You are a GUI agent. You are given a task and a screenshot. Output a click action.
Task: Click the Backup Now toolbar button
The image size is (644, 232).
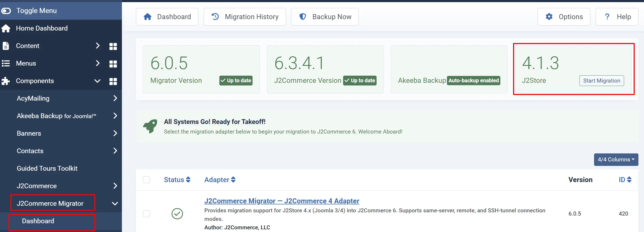tap(325, 17)
